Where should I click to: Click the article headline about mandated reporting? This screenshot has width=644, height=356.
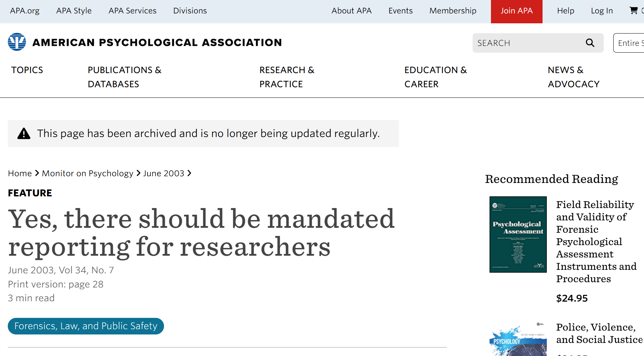[x=201, y=233]
